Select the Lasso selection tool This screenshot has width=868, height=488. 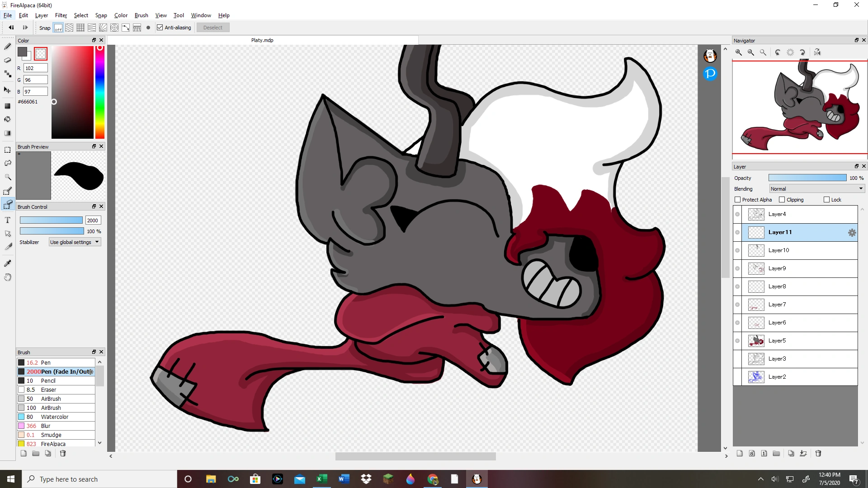pyautogui.click(x=8, y=163)
